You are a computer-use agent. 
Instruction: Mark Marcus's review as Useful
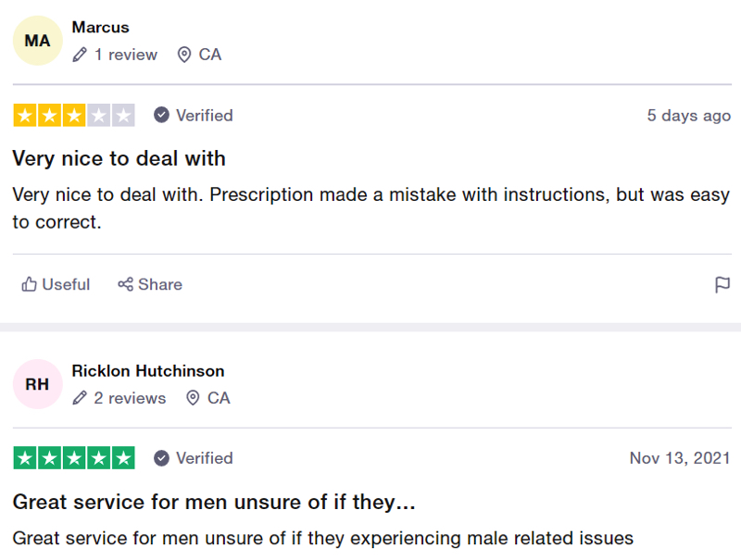pyautogui.click(x=56, y=284)
